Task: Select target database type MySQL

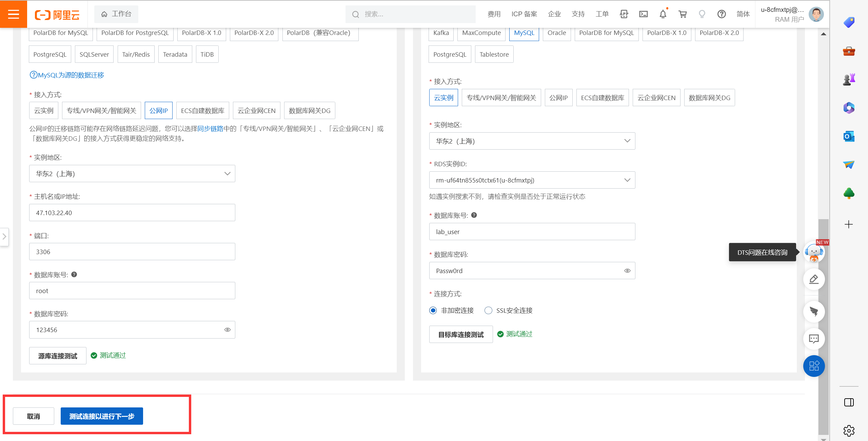Action: click(x=524, y=33)
